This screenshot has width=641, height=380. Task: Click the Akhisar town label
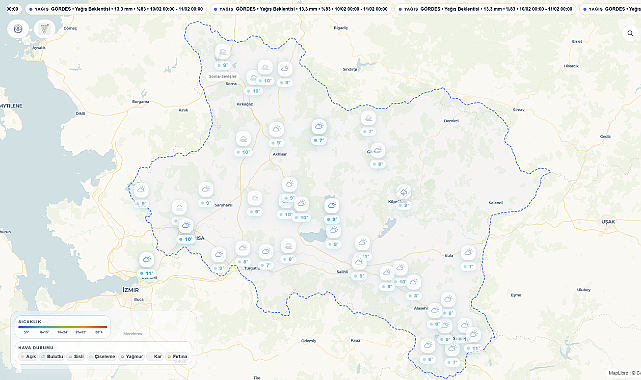coord(280,154)
